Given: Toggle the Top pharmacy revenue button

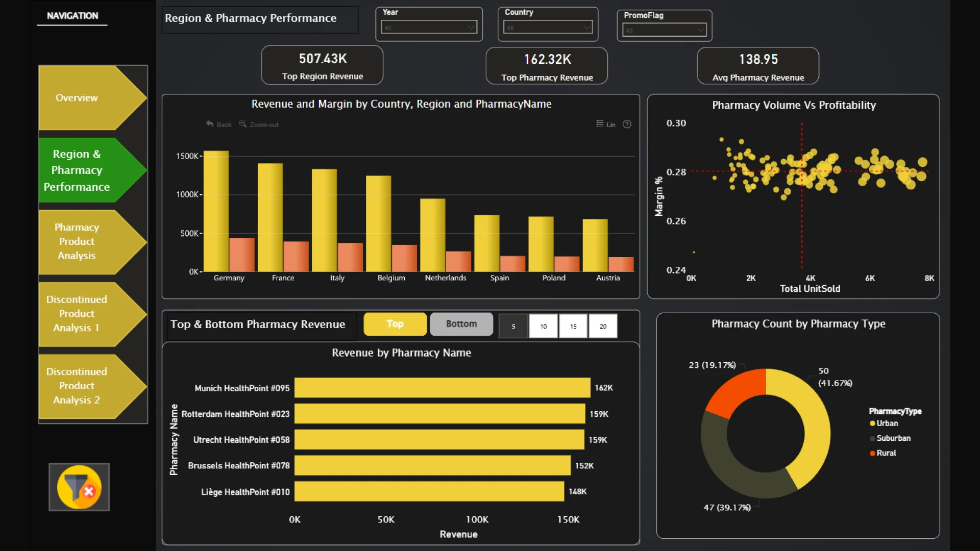Looking at the screenshot, I should pyautogui.click(x=395, y=324).
